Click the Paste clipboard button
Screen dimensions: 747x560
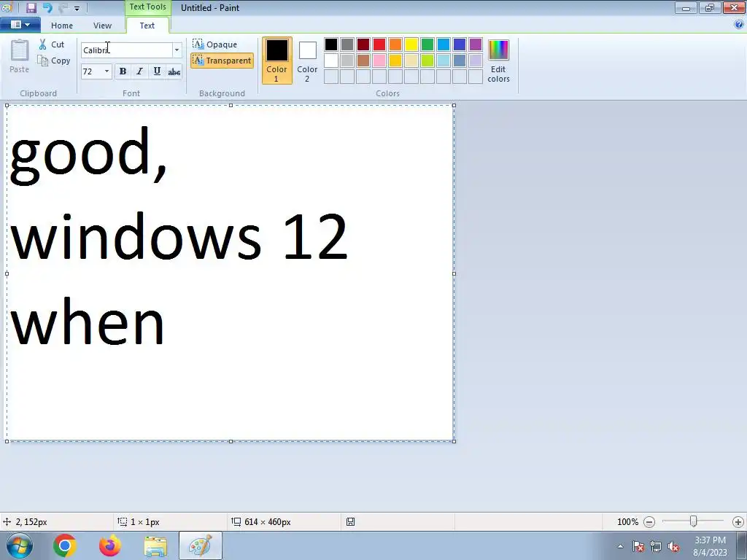pos(20,56)
